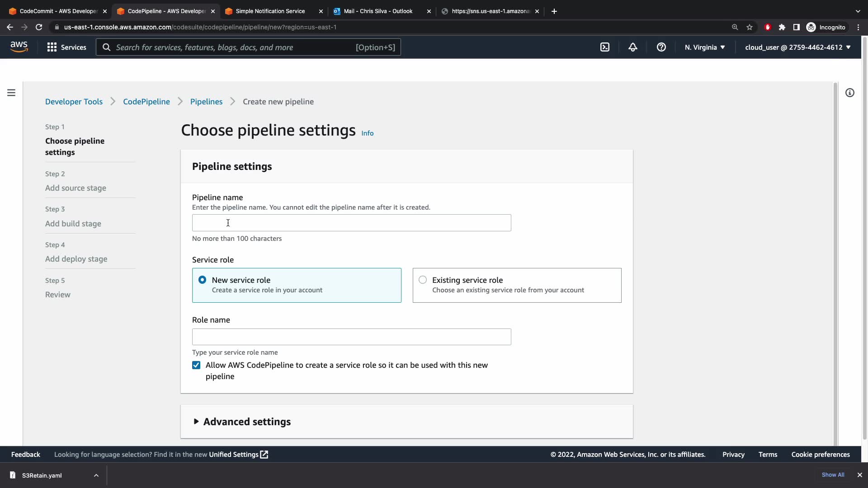Image resolution: width=868 pixels, height=488 pixels.
Task: Click the AWS logo home icon
Action: point(19,47)
